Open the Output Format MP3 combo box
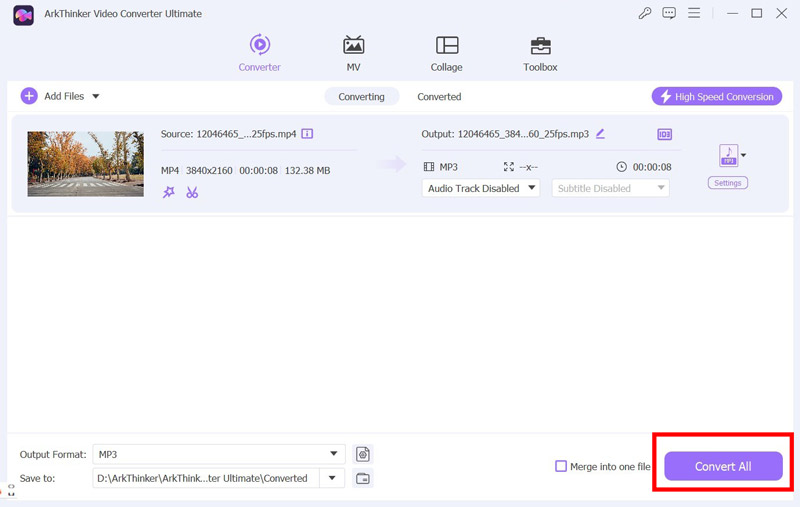This screenshot has width=800, height=507. (219, 454)
